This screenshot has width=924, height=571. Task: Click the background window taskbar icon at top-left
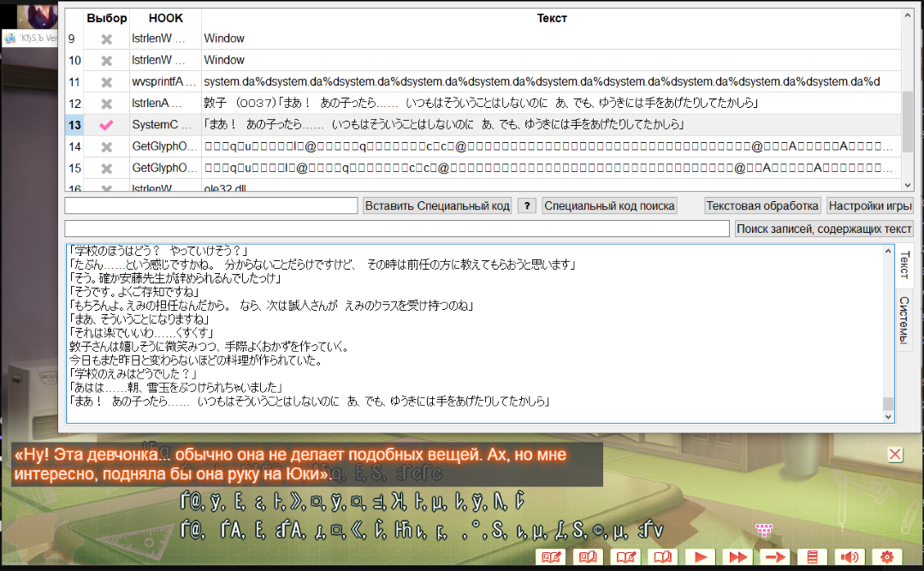[x=9, y=39]
